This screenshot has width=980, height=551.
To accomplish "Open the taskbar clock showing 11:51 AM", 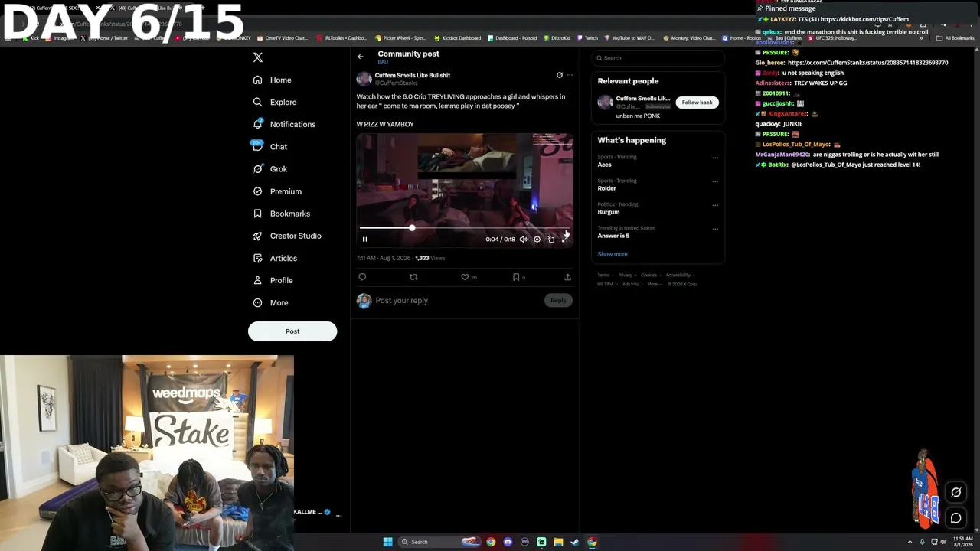I will [963, 542].
